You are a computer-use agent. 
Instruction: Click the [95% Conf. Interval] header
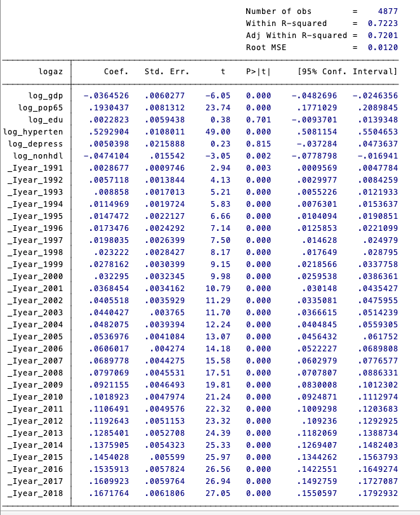(347, 71)
